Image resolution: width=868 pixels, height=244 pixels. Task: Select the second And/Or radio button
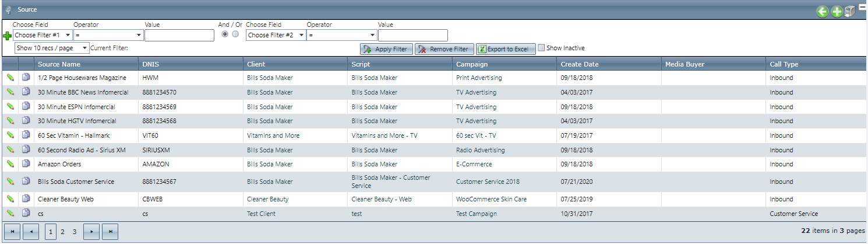(235, 34)
